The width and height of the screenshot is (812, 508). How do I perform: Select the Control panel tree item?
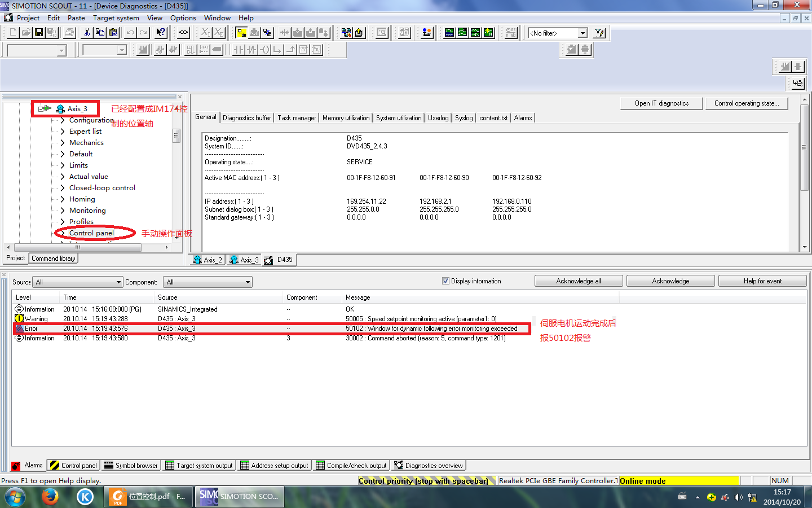[x=91, y=233]
